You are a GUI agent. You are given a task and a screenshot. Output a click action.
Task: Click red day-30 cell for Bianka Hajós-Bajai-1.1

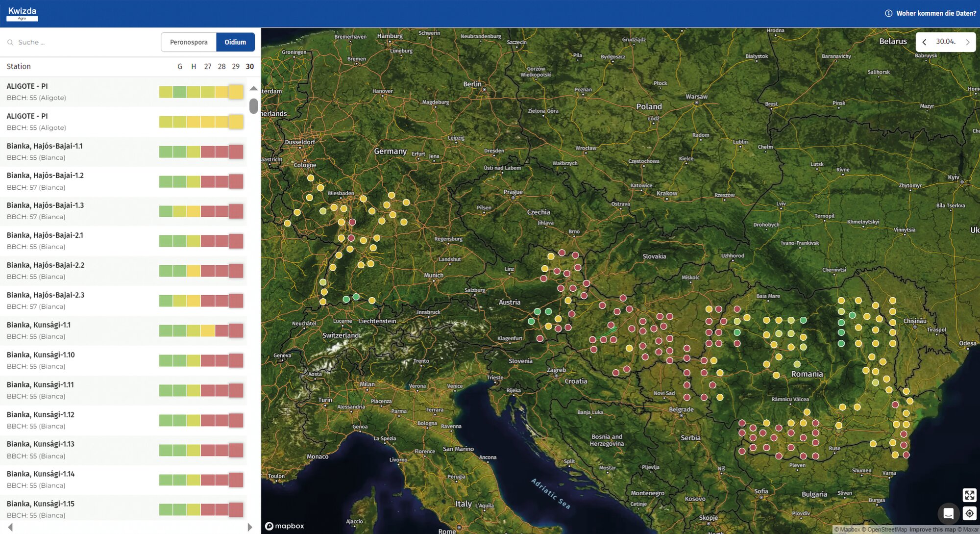(x=236, y=152)
